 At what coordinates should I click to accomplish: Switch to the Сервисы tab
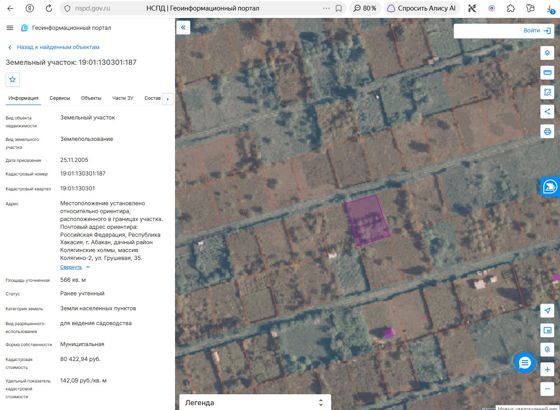coord(60,98)
